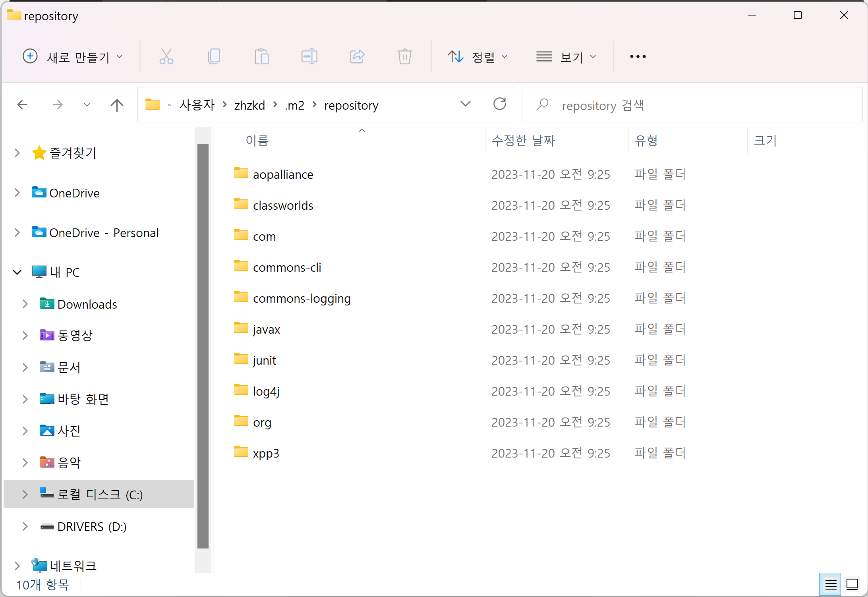Expand the Downloads tree node

click(x=25, y=304)
